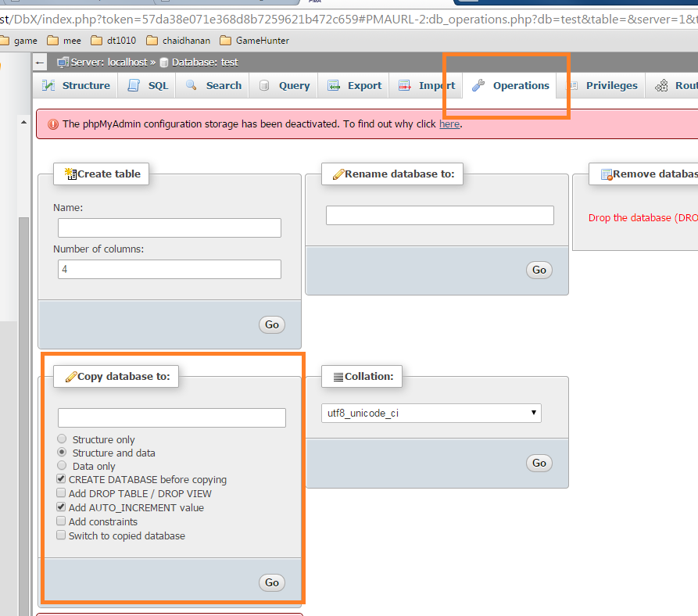Enable Add DROP TABLE / DROP VIEW
The height and width of the screenshot is (616, 698).
[61, 492]
